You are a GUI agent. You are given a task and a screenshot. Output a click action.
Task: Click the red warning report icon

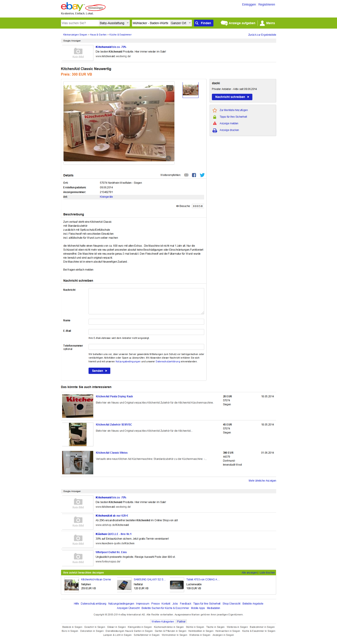[x=215, y=123]
